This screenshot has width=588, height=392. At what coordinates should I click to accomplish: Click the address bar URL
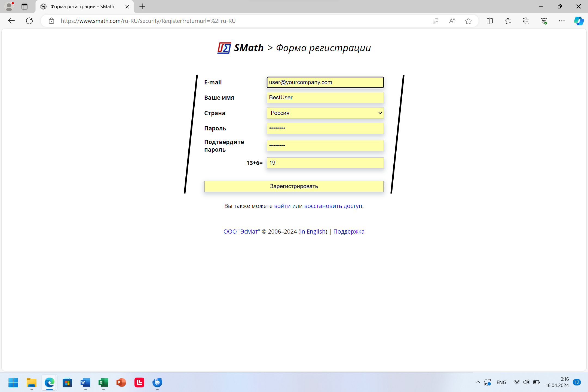(x=148, y=21)
